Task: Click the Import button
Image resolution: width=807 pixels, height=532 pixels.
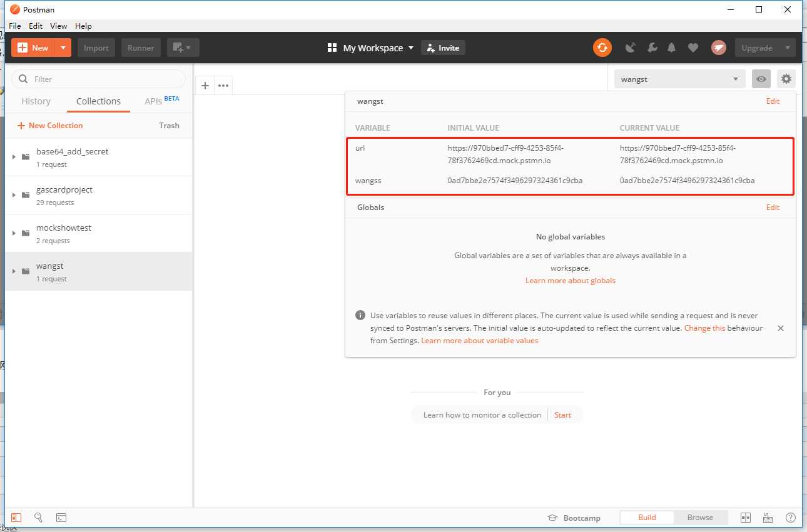Action: click(96, 48)
